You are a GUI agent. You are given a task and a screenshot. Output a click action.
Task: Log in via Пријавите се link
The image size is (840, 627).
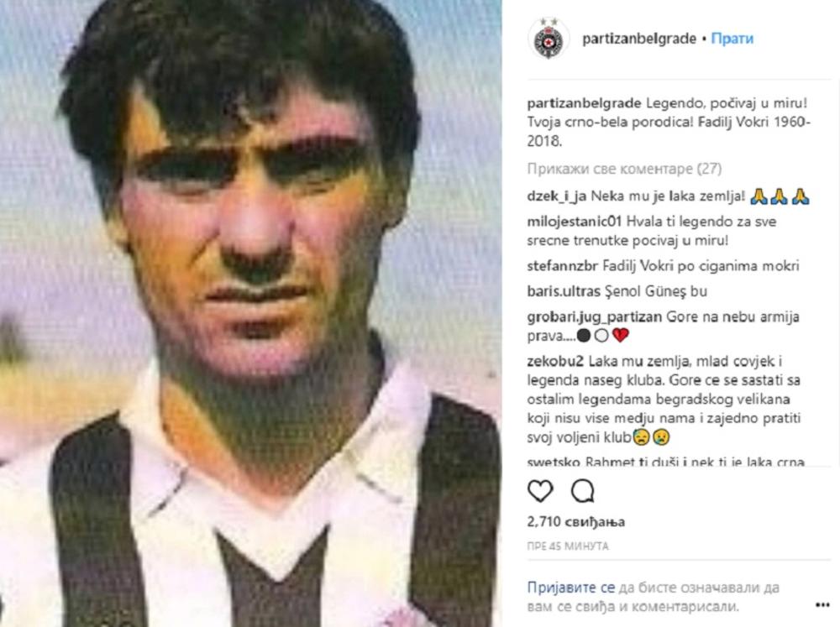571,588
